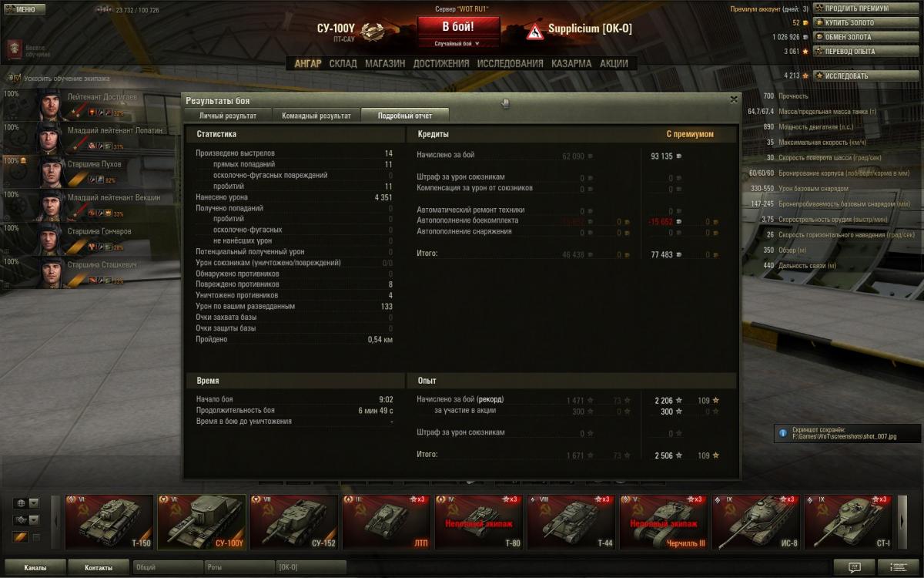This screenshot has height=578, width=924.
Task: Open the ИССЛЕДОВАНИЯ menu section
Action: pyautogui.click(x=510, y=64)
